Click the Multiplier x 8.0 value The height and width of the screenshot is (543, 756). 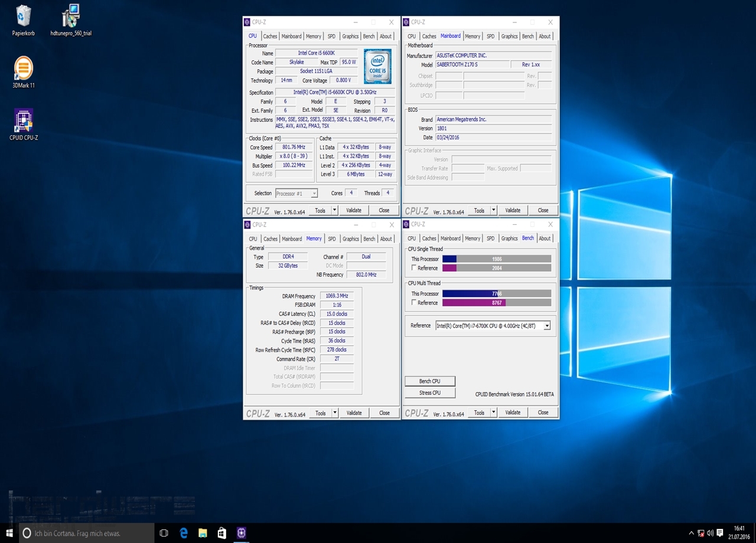(x=294, y=156)
